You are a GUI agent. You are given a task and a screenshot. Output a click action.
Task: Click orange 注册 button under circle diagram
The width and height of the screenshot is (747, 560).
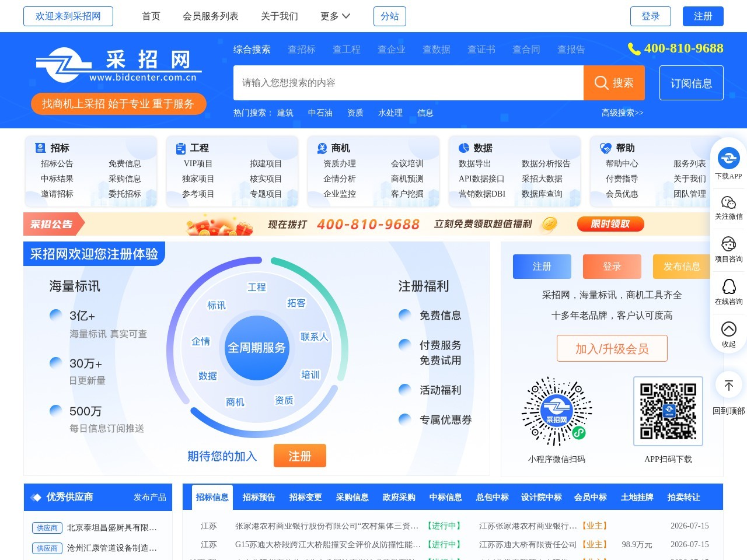[x=300, y=456]
